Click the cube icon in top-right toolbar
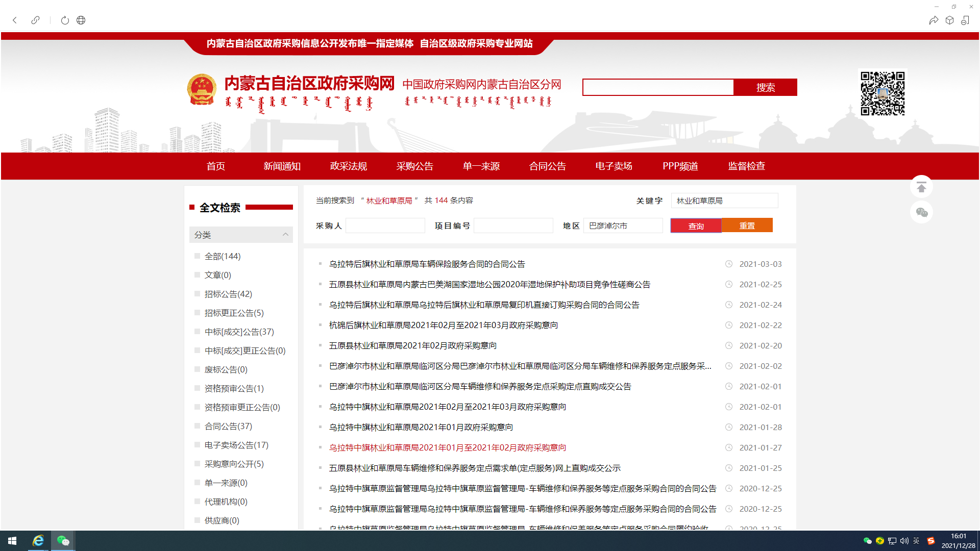The width and height of the screenshot is (980, 551). pos(949,20)
